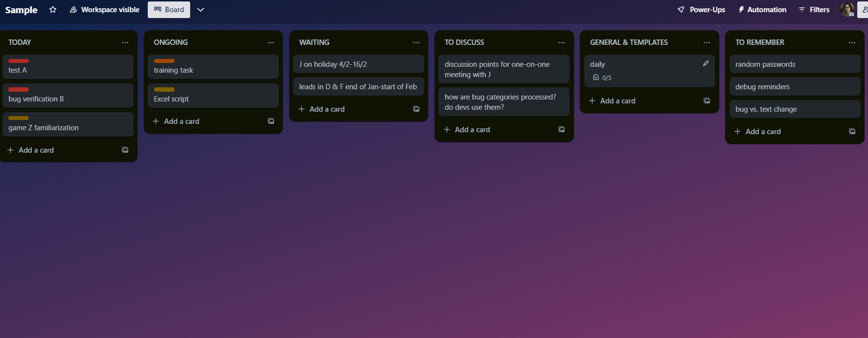Image resolution: width=868 pixels, height=338 pixels.
Task: Open board Filters
Action: tap(814, 10)
